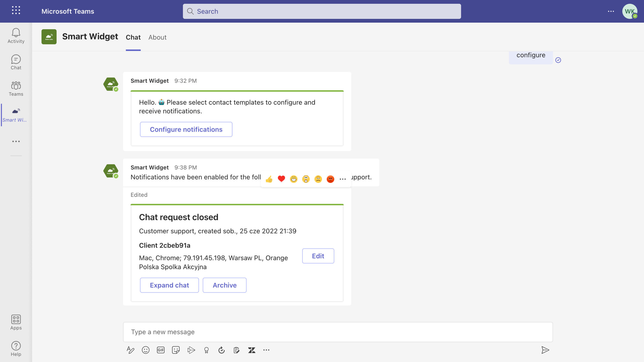Open the app launcher grid

16,10
